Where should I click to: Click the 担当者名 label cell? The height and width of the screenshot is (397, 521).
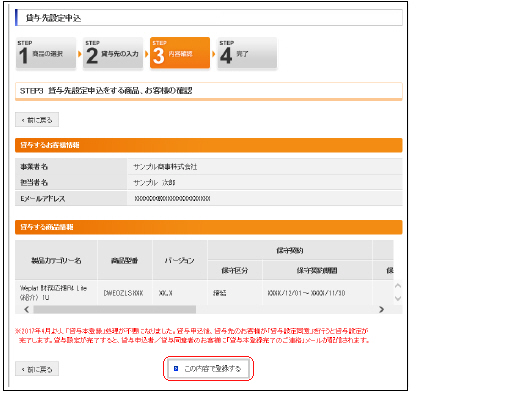pos(71,183)
